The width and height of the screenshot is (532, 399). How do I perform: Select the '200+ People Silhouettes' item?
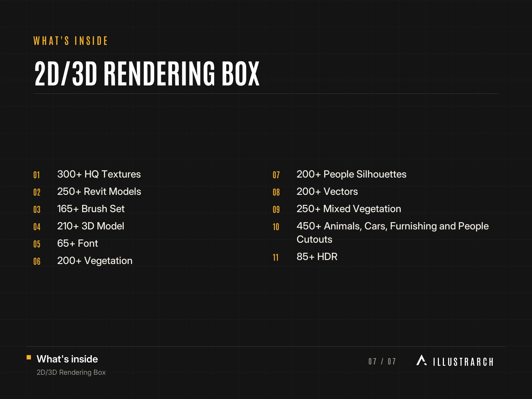pos(351,174)
